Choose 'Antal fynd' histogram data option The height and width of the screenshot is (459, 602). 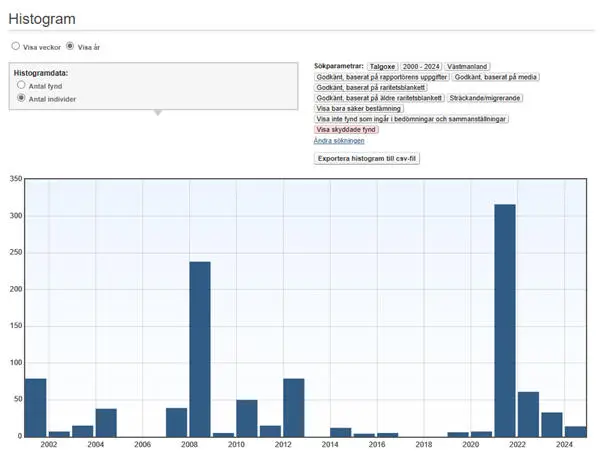click(x=21, y=86)
